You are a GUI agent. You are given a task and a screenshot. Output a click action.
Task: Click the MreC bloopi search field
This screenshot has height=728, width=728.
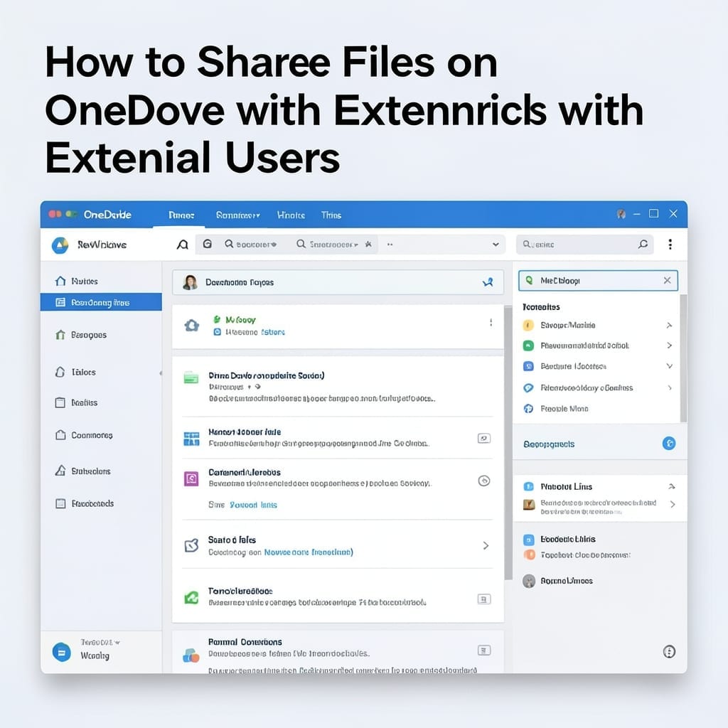pyautogui.click(x=598, y=280)
